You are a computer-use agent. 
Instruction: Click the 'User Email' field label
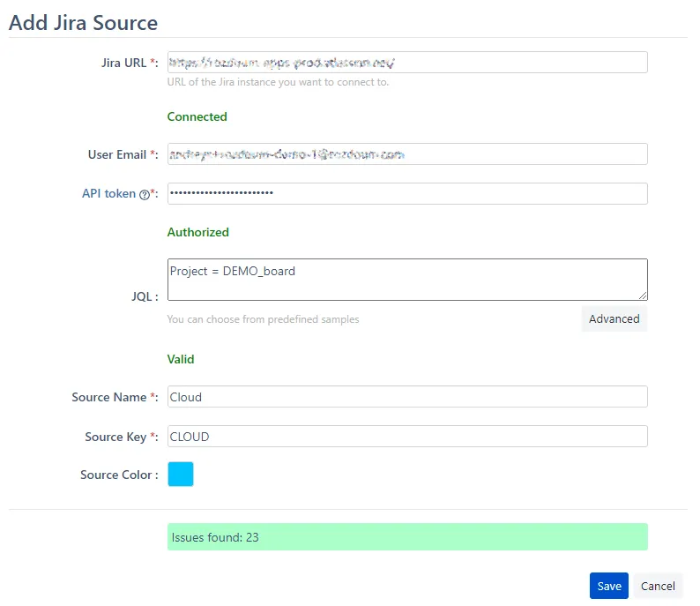pyautogui.click(x=123, y=154)
